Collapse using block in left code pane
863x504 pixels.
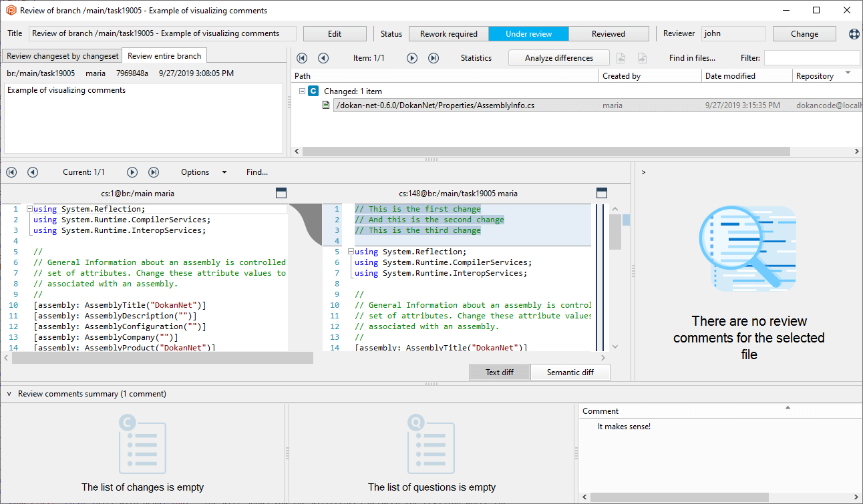click(x=29, y=209)
